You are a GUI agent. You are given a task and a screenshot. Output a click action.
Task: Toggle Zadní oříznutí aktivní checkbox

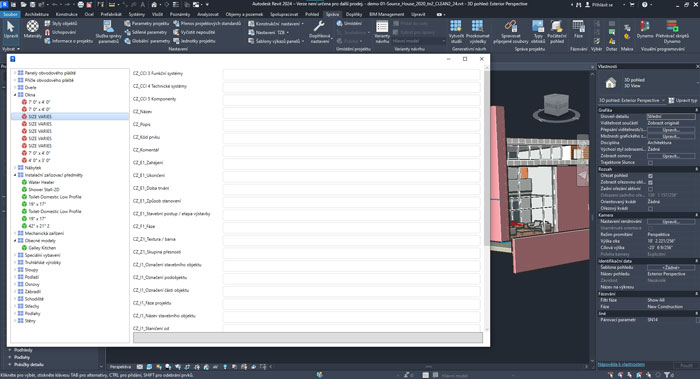(x=650, y=189)
